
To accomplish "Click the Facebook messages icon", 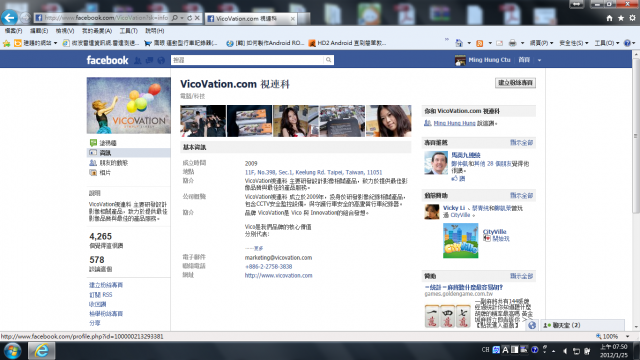I will tap(149, 60).
